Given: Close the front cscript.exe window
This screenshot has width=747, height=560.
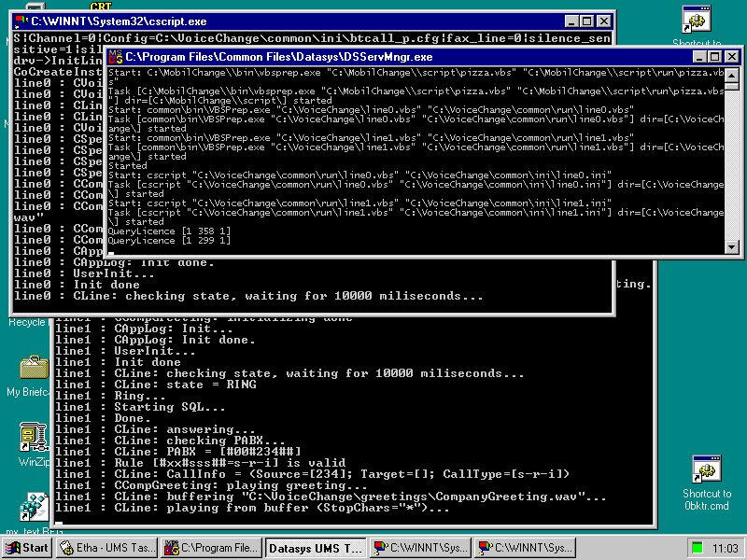Looking at the screenshot, I should pos(603,21).
